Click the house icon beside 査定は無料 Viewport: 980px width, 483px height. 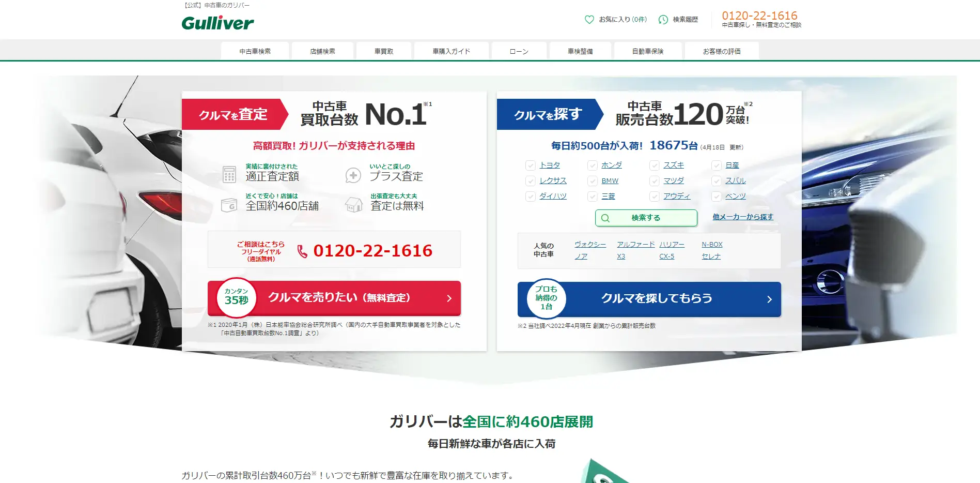354,205
